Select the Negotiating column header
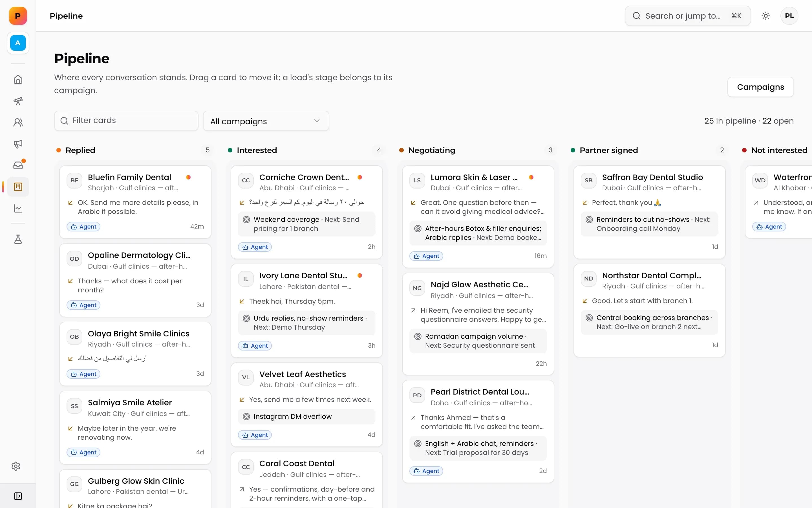Image resolution: width=812 pixels, height=508 pixels. pyautogui.click(x=431, y=150)
